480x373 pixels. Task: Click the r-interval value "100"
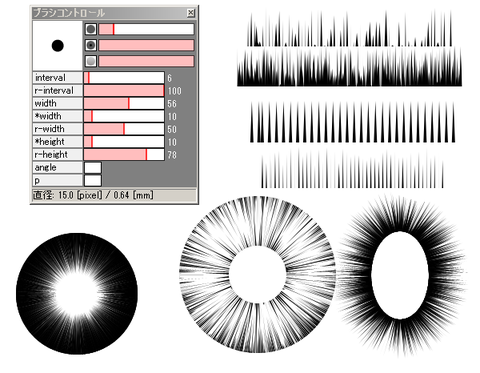tap(175, 91)
